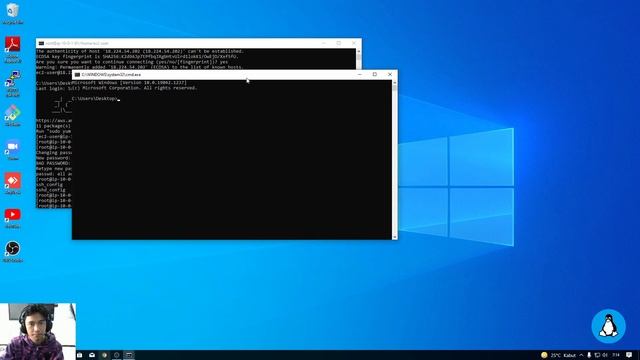Image resolution: width=640 pixels, height=360 pixels.
Task: Click the cmd.exe scrollbar down arrow
Action: pos(395,237)
